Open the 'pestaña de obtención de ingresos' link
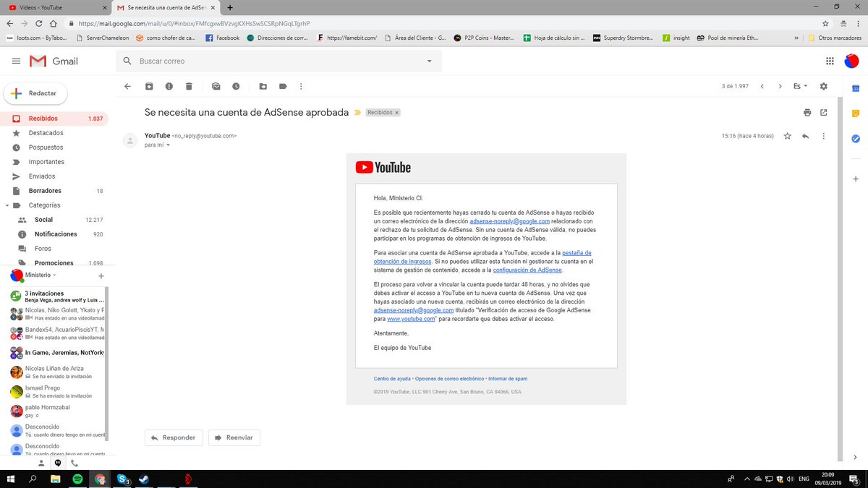The width and height of the screenshot is (868, 488). coord(484,257)
